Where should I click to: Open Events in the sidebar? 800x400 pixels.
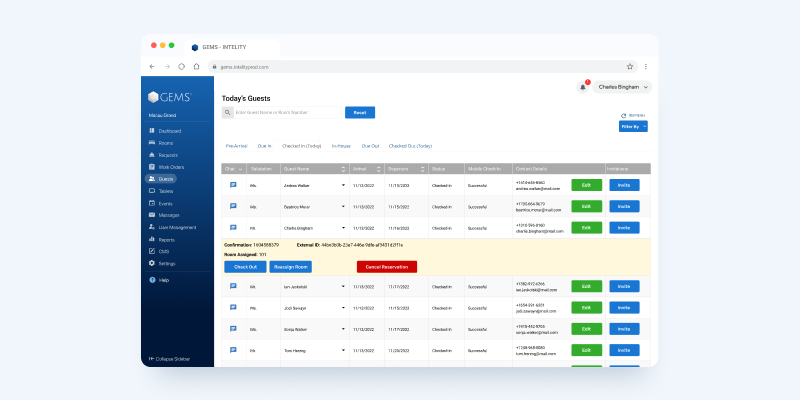(161, 204)
